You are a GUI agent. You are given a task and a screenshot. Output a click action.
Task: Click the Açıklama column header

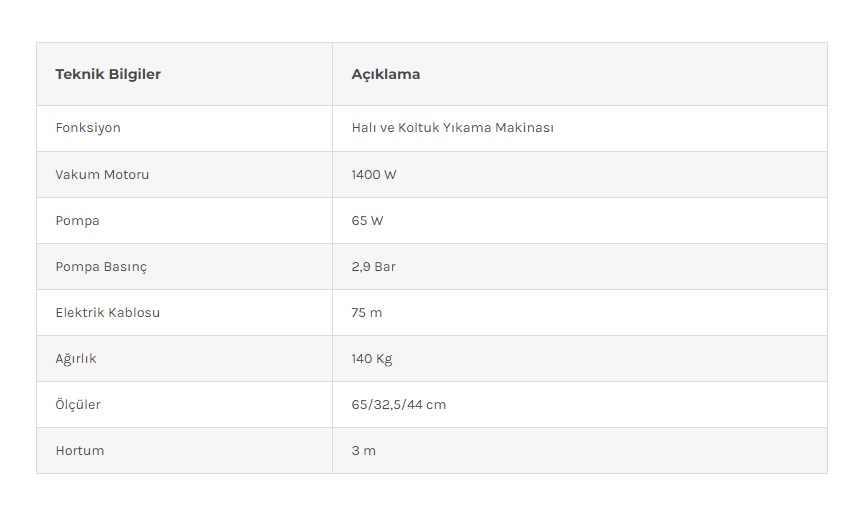[386, 74]
